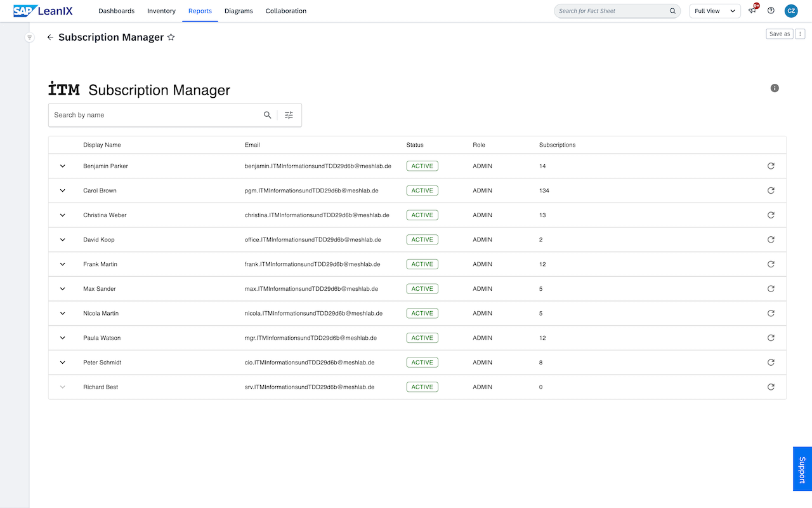The image size is (812, 508).
Task: Click the search-by-name magnifier icon
Action: (x=268, y=115)
